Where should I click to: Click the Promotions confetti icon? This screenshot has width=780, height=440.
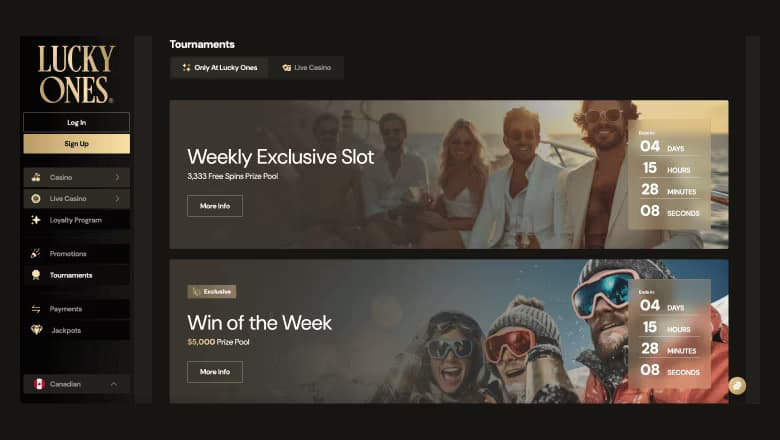pyautogui.click(x=36, y=254)
